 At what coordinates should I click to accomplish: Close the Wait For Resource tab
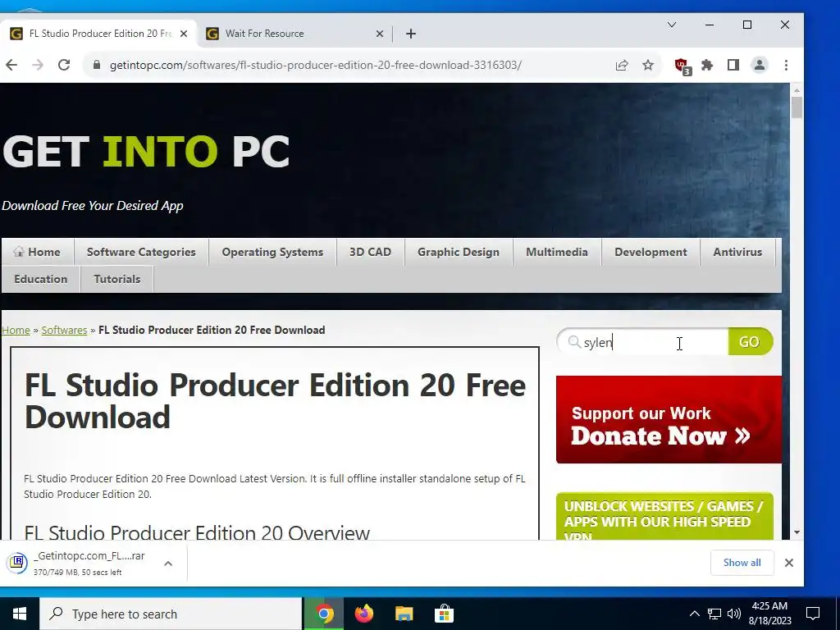379,34
